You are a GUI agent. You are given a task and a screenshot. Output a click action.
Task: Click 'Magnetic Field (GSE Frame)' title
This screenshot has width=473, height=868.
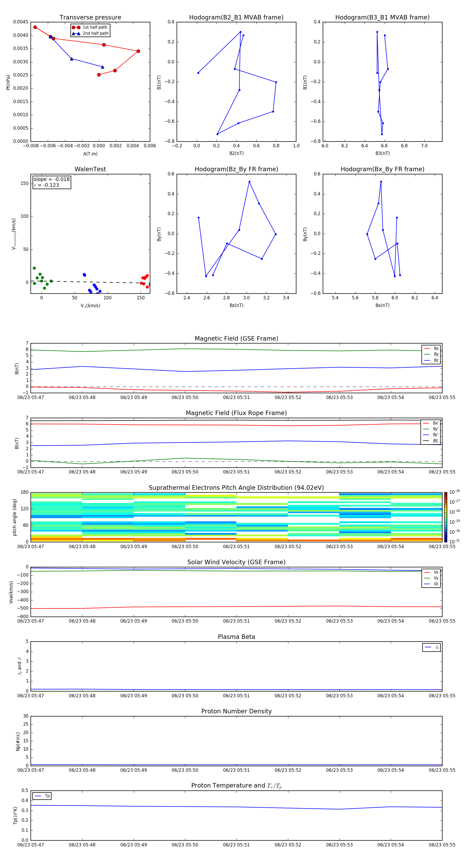[x=236, y=339]
